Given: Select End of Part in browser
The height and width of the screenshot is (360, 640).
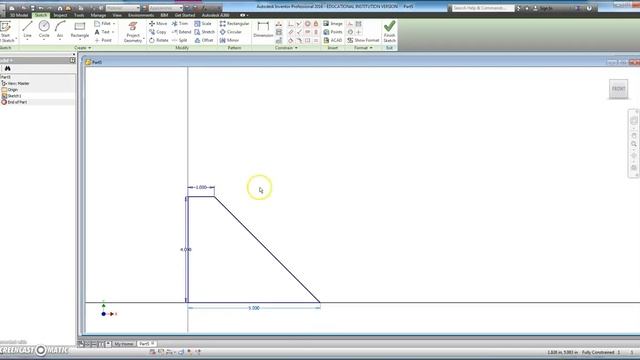Looking at the screenshot, I should point(14,102).
